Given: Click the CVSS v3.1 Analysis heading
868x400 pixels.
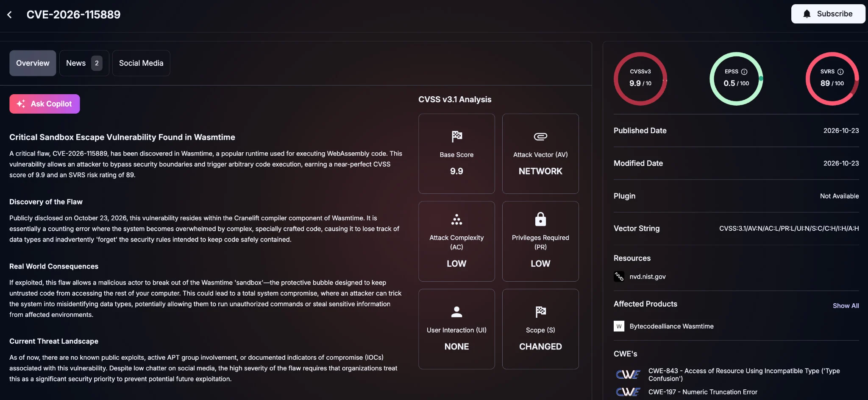Looking at the screenshot, I should 455,100.
